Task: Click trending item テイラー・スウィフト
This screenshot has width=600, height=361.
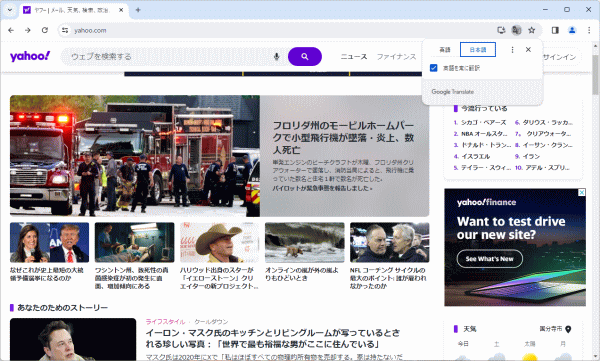Action: [486, 168]
